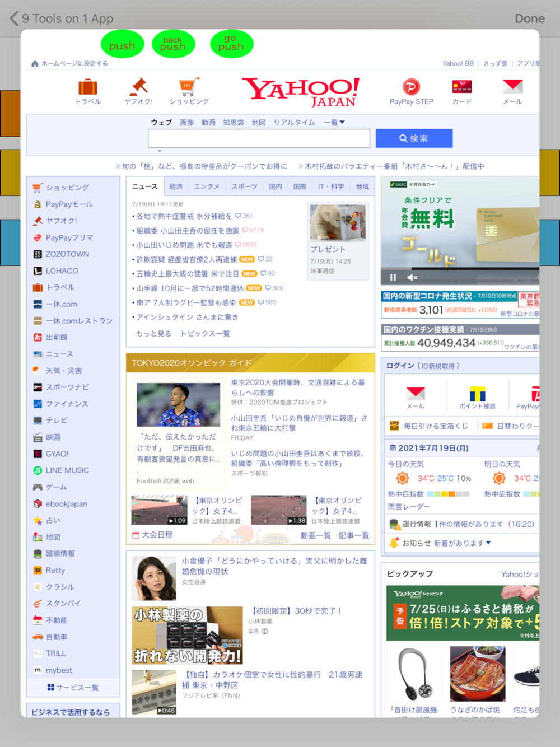The width and height of the screenshot is (560, 747).
Task: Open the 雨雲レーダー link
Action: point(409,507)
